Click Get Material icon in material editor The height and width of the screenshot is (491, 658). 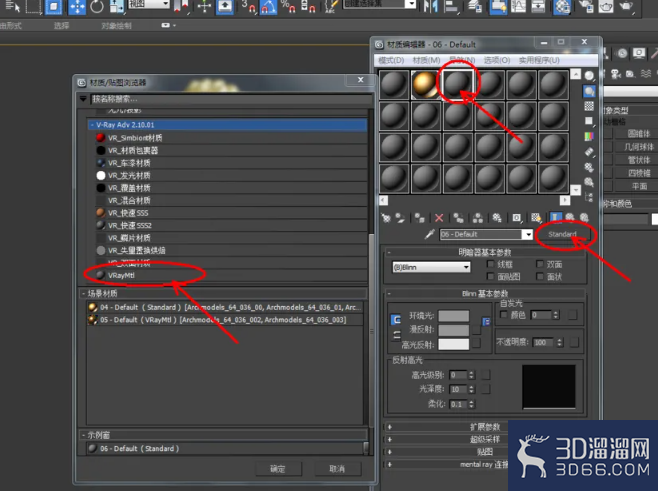386,218
